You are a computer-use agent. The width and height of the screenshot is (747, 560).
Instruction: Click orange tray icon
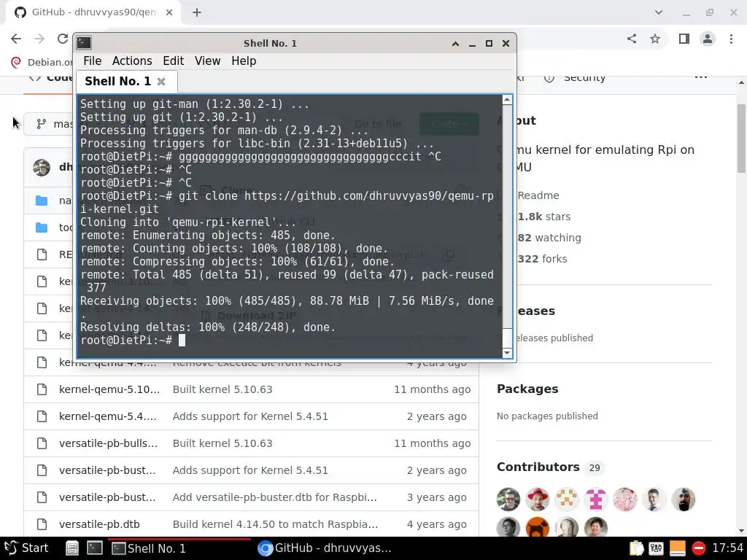(678, 548)
